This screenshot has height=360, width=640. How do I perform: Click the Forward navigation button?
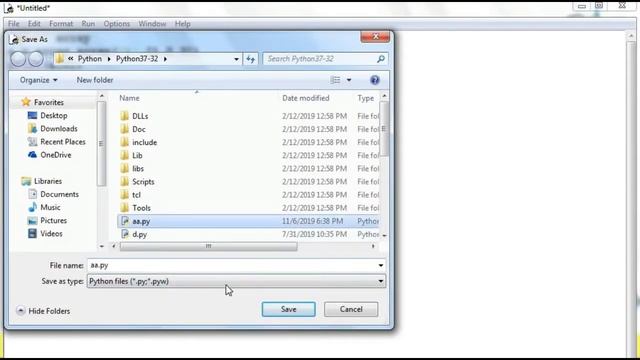point(36,59)
